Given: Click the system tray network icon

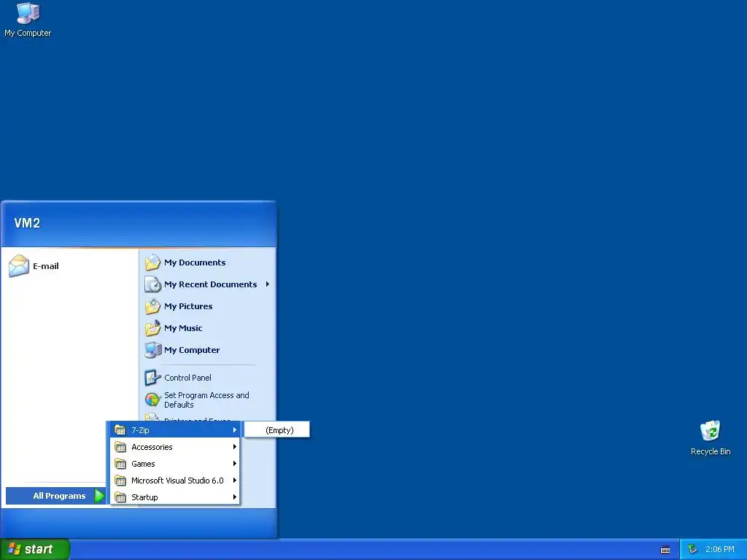Looking at the screenshot, I should (693, 549).
